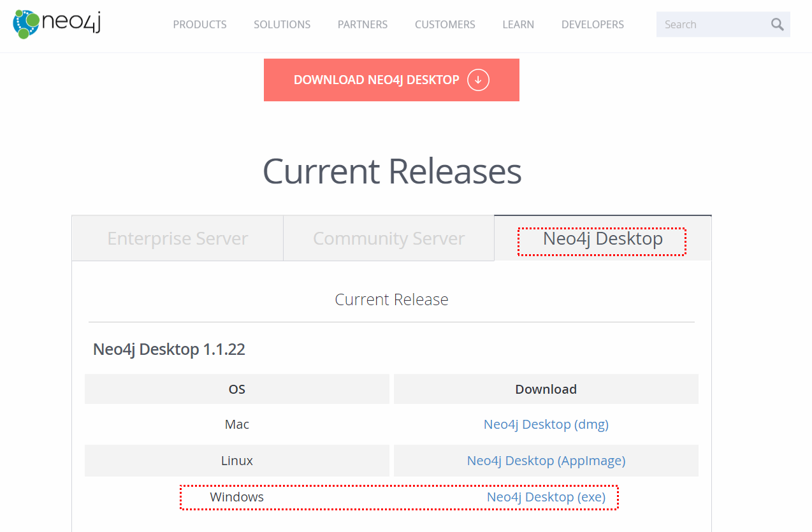Image resolution: width=812 pixels, height=532 pixels.
Task: Click DOWNLOAD NEO4J DESKTOP button
Action: (x=376, y=80)
